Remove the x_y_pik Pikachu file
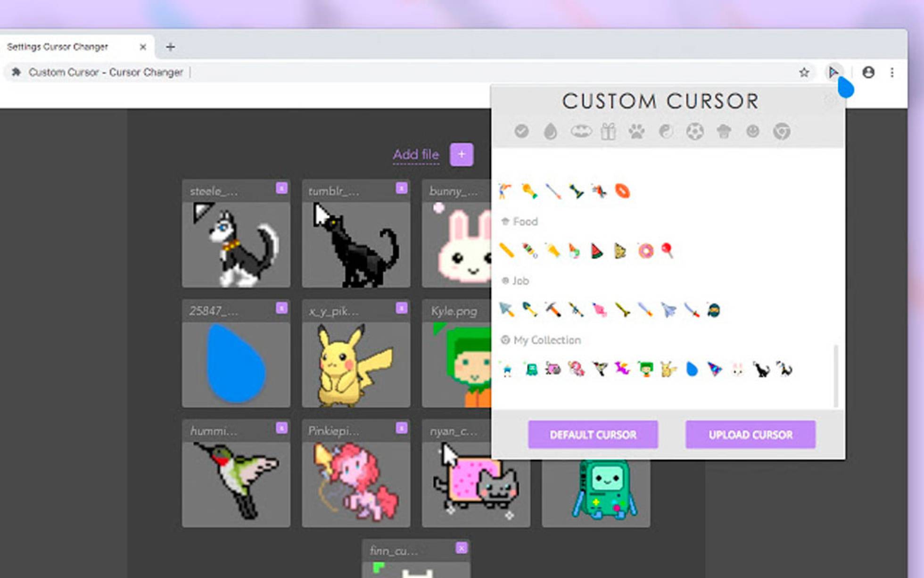The width and height of the screenshot is (924, 578). (x=401, y=308)
